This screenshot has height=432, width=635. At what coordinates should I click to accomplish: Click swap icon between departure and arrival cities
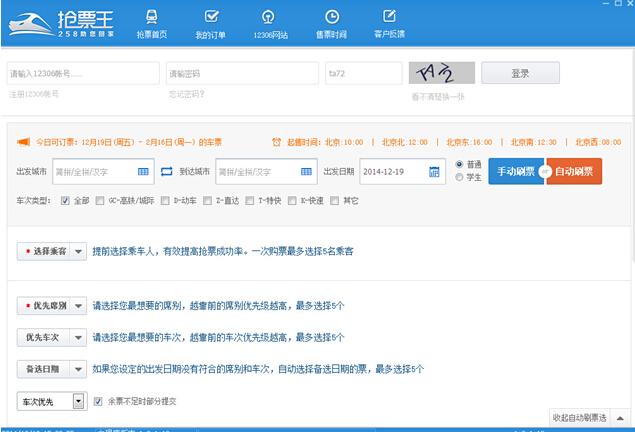[x=166, y=172]
